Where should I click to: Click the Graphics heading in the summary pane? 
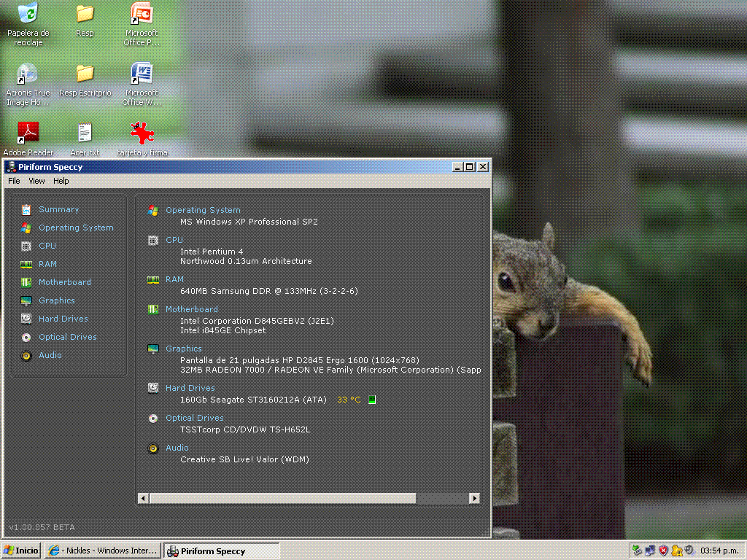[184, 349]
